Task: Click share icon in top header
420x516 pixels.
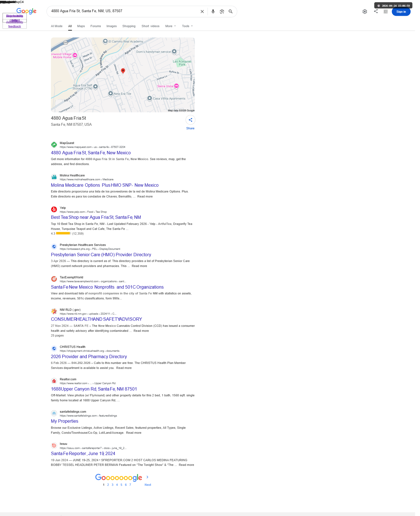Action: coord(376,11)
